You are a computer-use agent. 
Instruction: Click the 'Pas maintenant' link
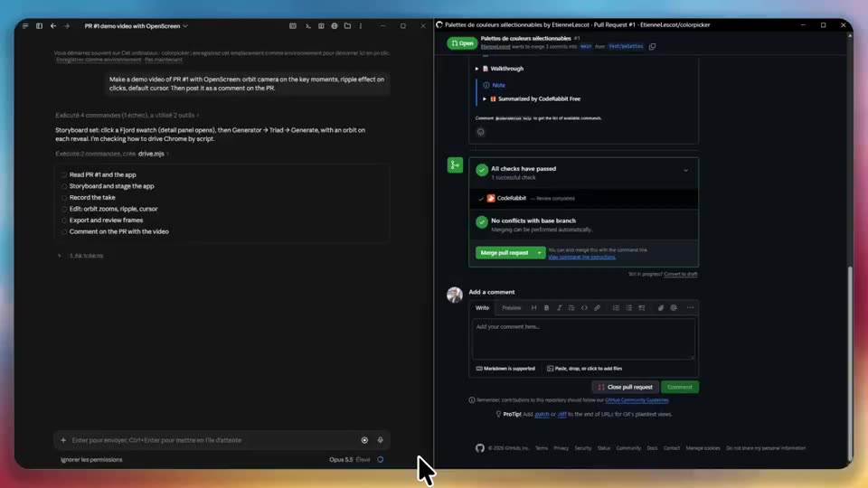(164, 60)
